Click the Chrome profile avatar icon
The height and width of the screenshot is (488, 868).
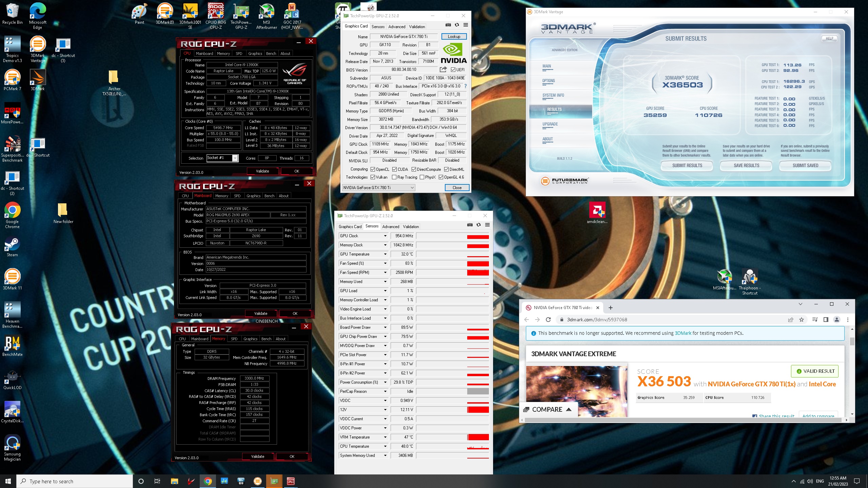[837, 320]
